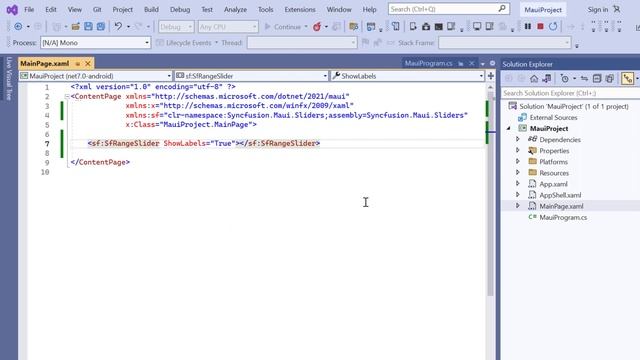Select External Sources in Solution Explorer
The width and height of the screenshot is (640, 360).
click(x=553, y=118)
